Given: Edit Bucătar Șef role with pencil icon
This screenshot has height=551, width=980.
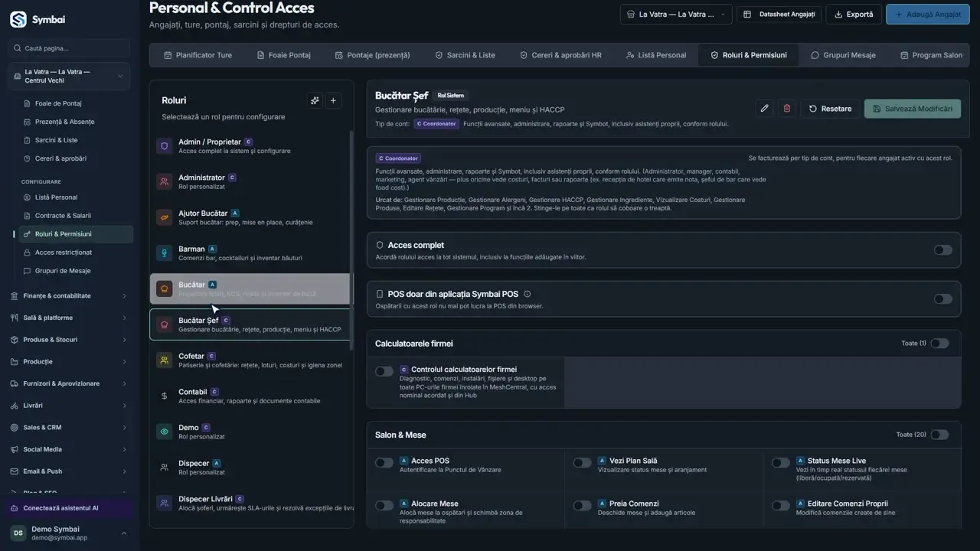Looking at the screenshot, I should coord(764,109).
